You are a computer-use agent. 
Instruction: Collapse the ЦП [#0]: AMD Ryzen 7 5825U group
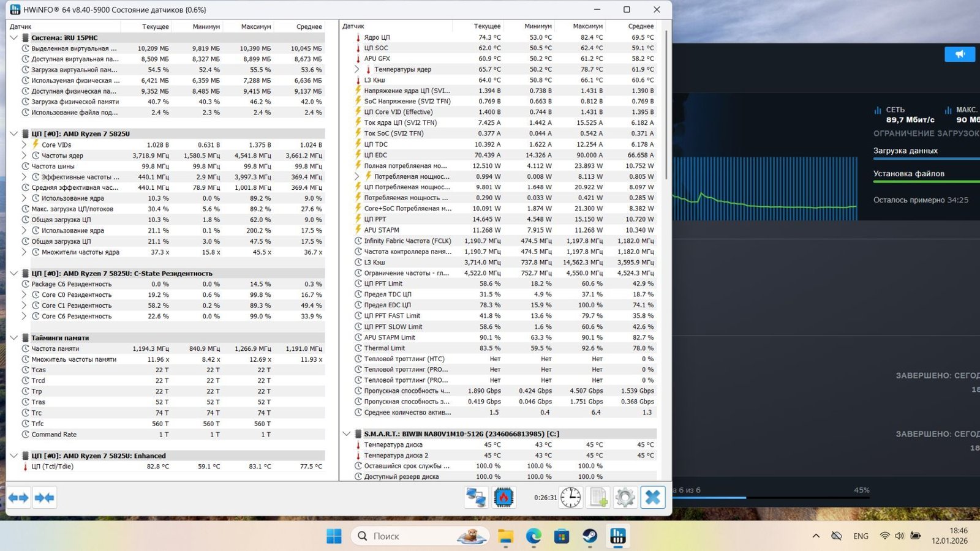pyautogui.click(x=14, y=133)
